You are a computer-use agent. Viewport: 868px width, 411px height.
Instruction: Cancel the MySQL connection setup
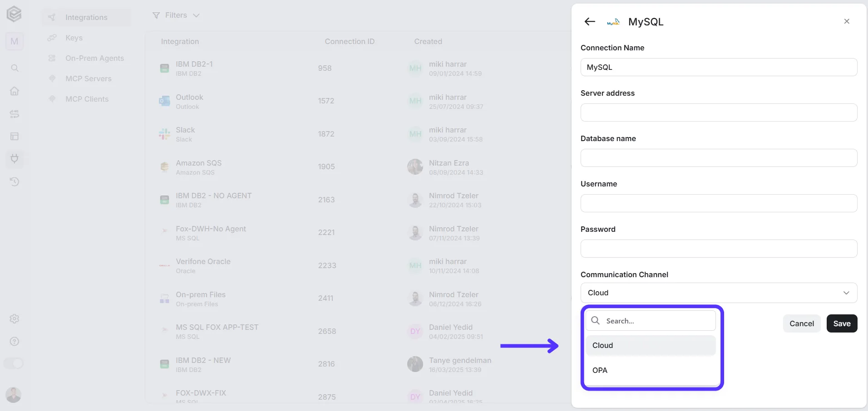click(x=802, y=323)
